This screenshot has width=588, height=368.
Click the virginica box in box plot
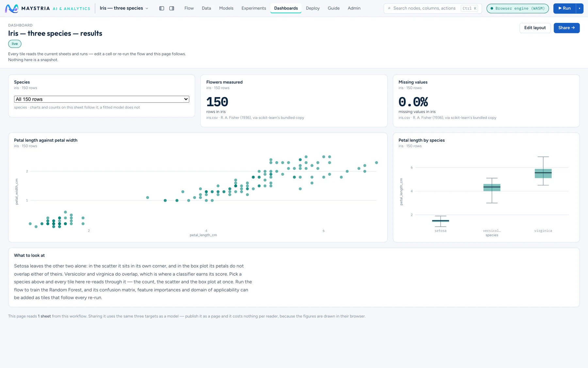[x=543, y=173]
